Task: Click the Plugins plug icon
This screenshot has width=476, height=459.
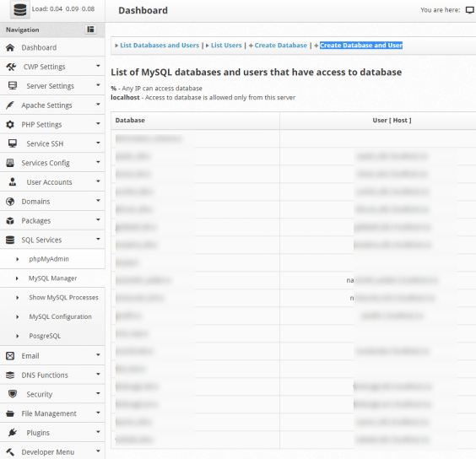Action: click(13, 432)
